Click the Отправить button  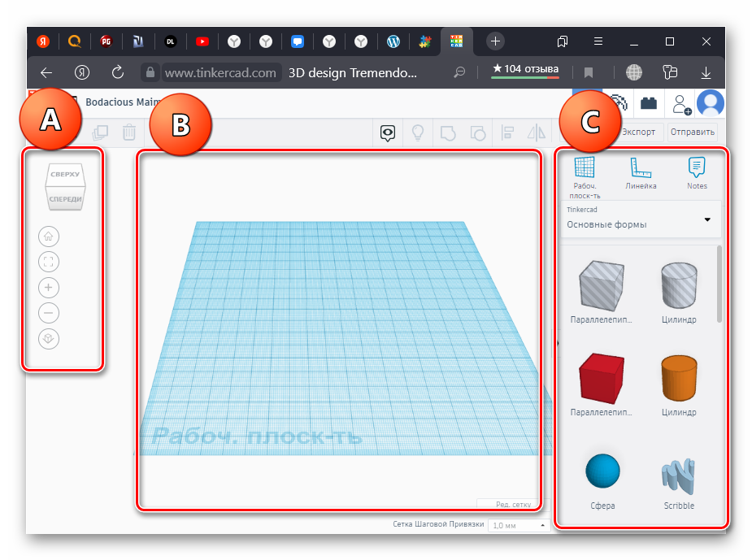692,132
